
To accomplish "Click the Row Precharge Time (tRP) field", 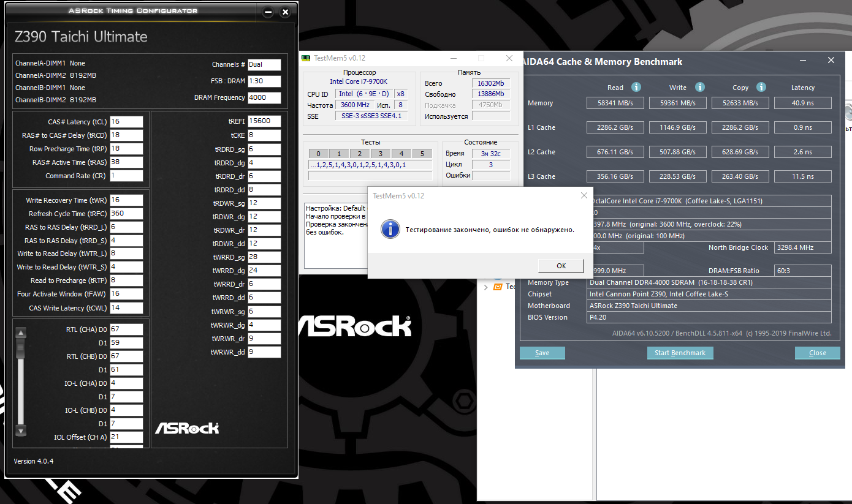I will 126,149.
